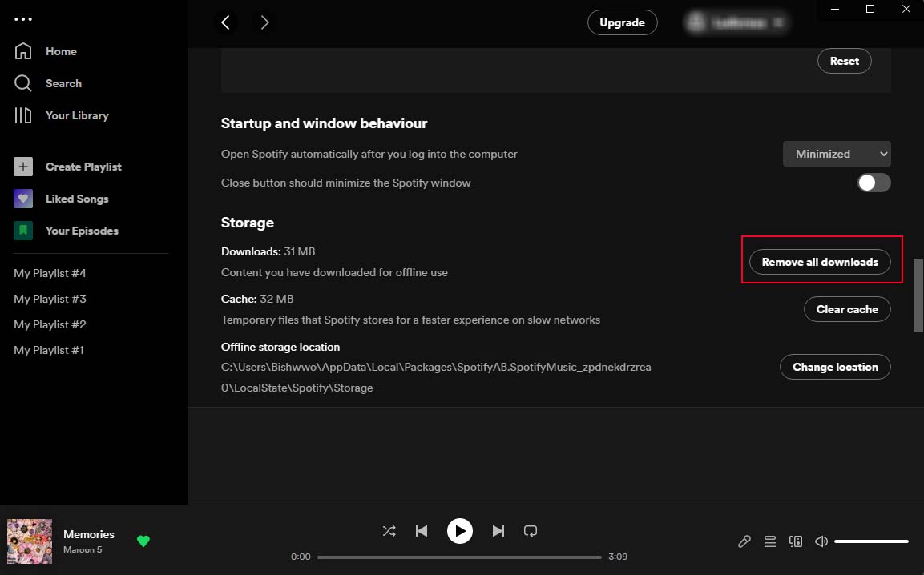Open My Playlist #2
Screen dimensions: 924x575
pyautogui.click(x=50, y=324)
